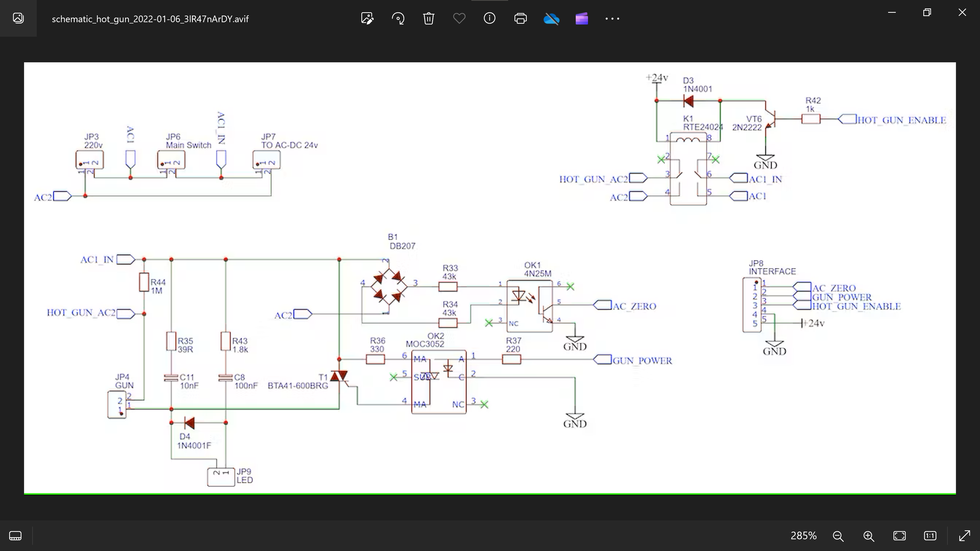Rotate the image with the rotate icon
Screen dimensions: 980x551
click(398, 18)
